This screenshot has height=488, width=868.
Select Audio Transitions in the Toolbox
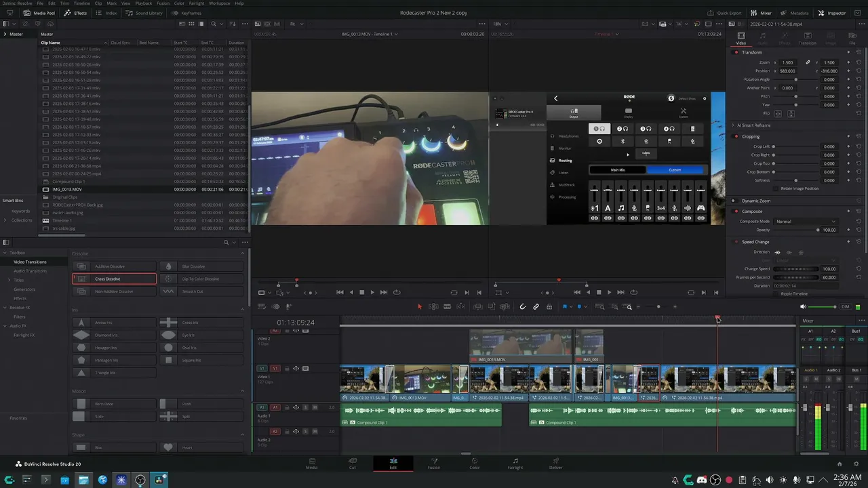click(x=31, y=271)
